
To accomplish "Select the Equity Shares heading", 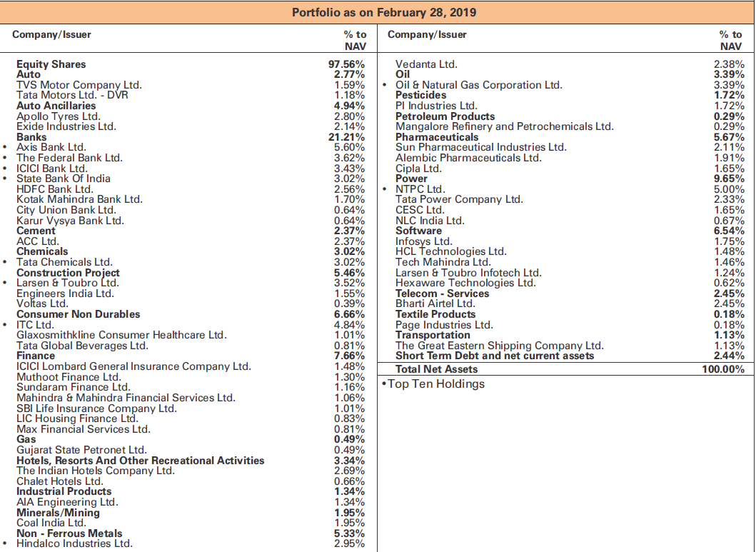I will click(51, 64).
